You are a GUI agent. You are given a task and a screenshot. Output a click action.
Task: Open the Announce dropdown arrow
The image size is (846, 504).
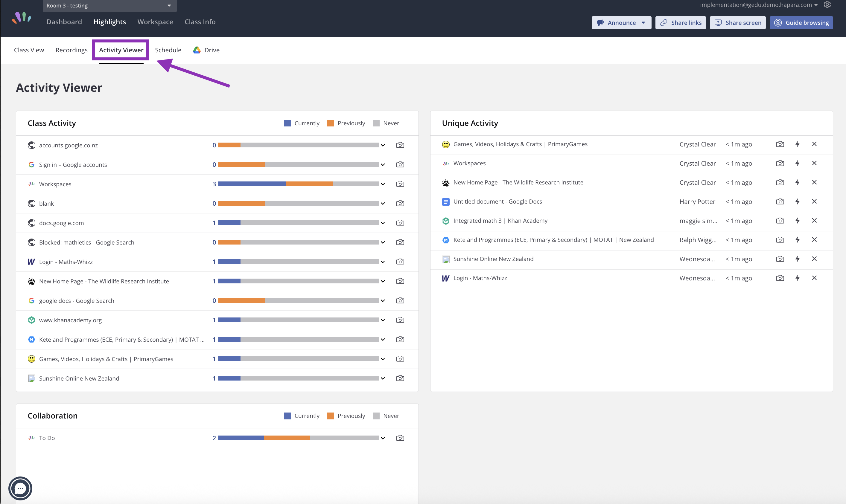point(643,23)
